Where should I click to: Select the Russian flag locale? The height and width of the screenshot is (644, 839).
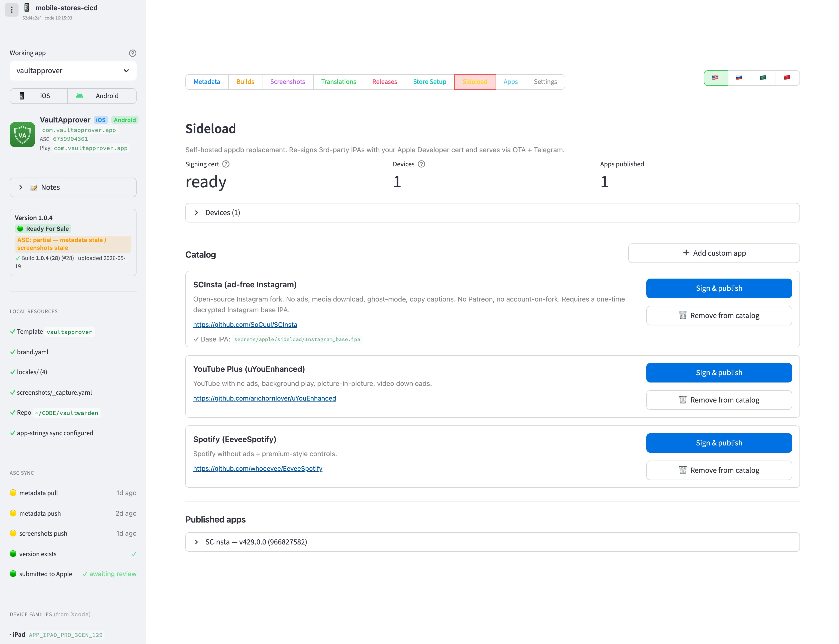point(739,78)
